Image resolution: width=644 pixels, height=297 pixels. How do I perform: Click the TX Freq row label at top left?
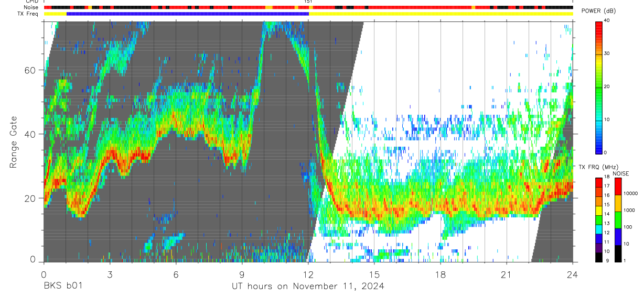(x=28, y=14)
